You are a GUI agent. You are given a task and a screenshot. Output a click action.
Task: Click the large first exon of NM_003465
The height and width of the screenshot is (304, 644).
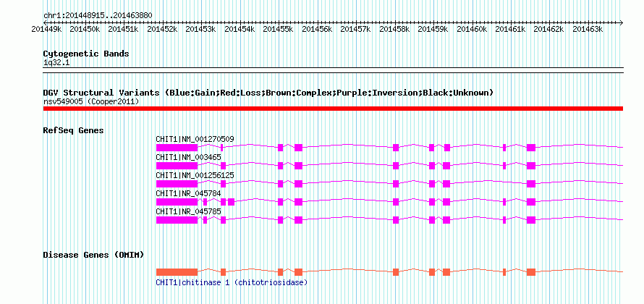point(177,166)
